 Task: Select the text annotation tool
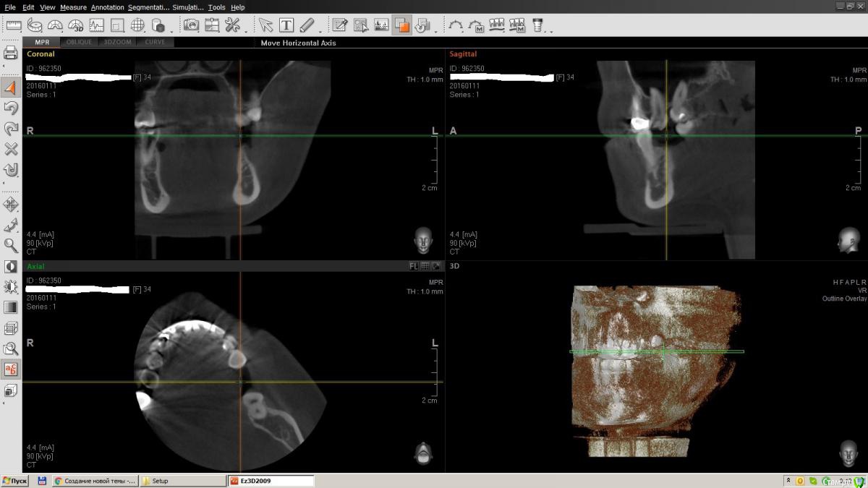pos(286,25)
